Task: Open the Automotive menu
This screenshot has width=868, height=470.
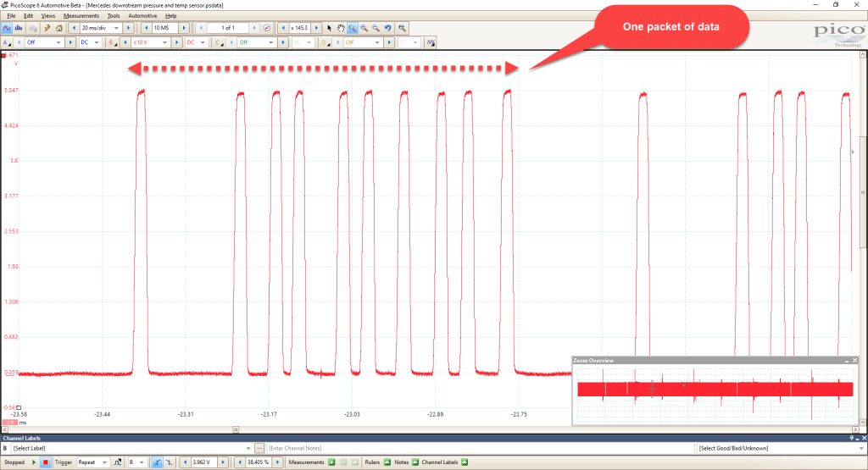Action: pyautogui.click(x=142, y=16)
